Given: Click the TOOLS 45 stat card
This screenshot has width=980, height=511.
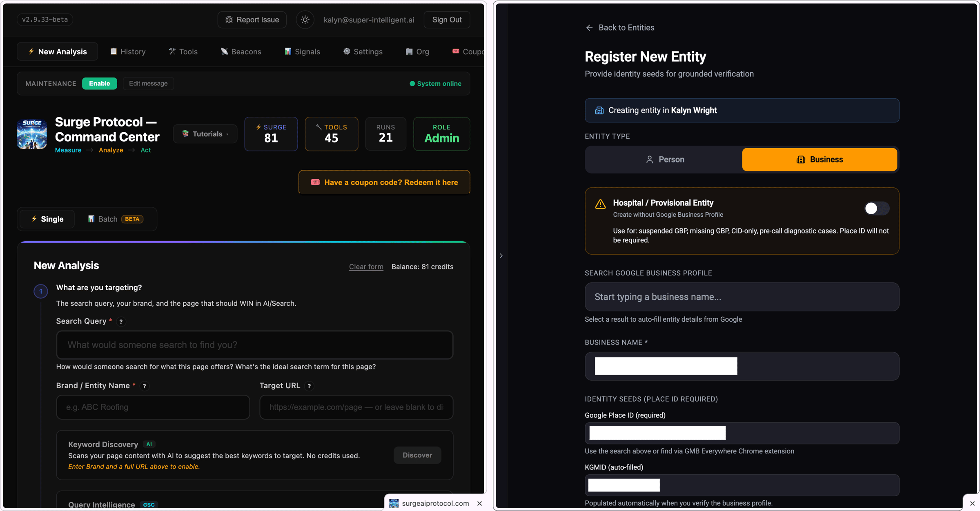Looking at the screenshot, I should (x=331, y=134).
